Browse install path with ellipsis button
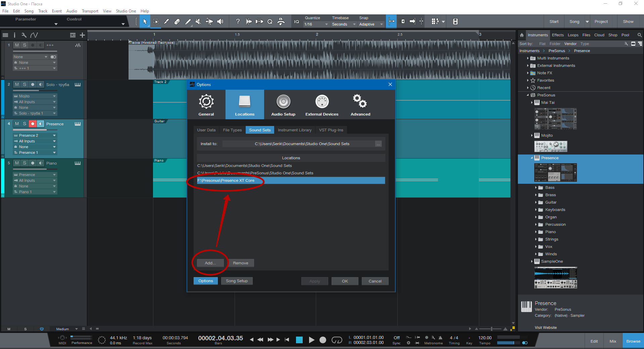Screen dimensions: 644x349 pyautogui.click(x=378, y=144)
